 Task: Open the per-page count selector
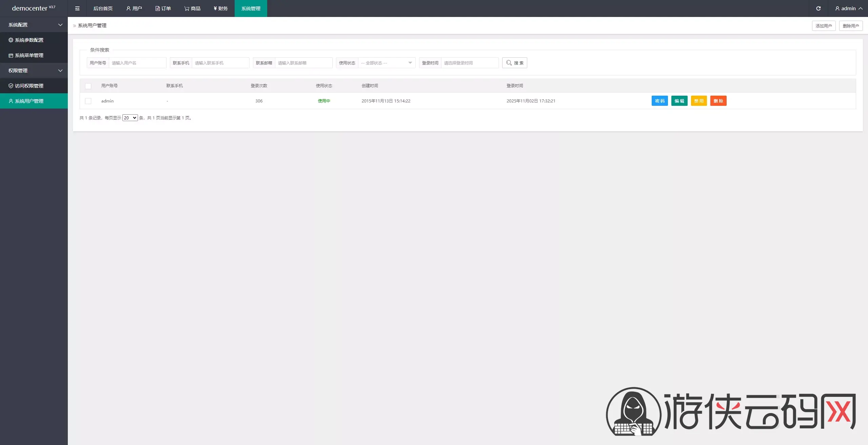coord(130,118)
